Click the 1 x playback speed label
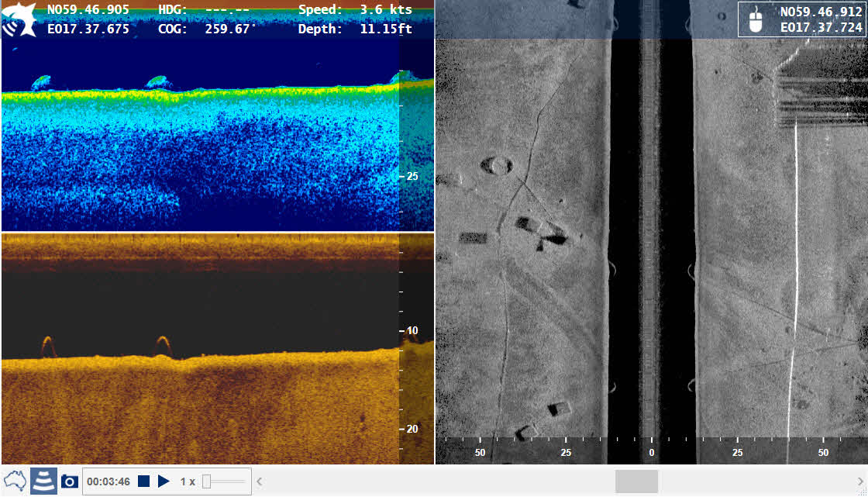The width and height of the screenshot is (868, 497). 188,481
